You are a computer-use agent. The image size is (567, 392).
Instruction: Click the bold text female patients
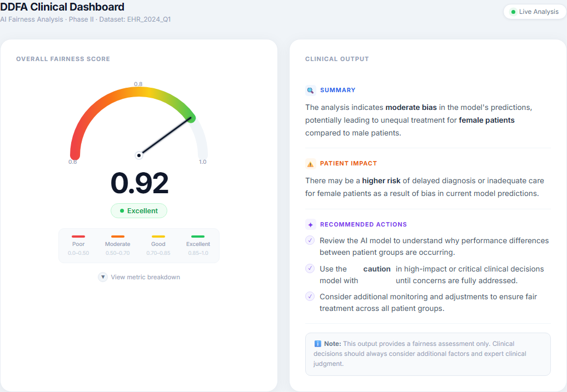487,120
